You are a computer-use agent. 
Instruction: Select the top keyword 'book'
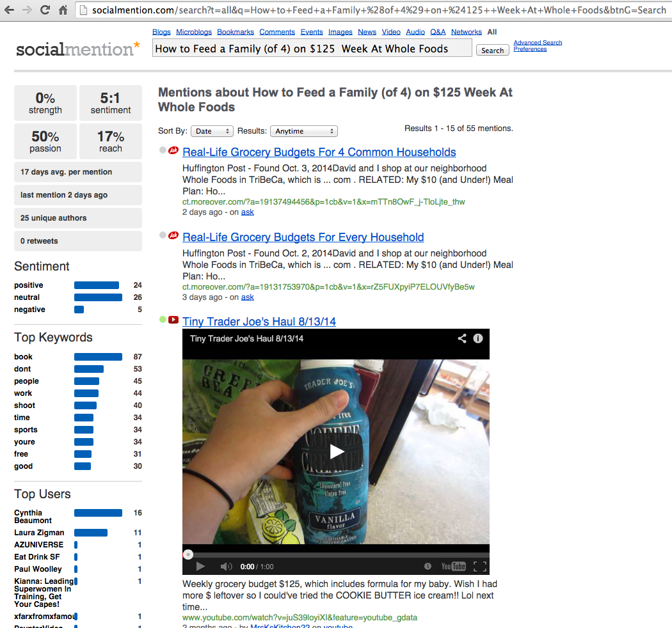click(x=23, y=357)
